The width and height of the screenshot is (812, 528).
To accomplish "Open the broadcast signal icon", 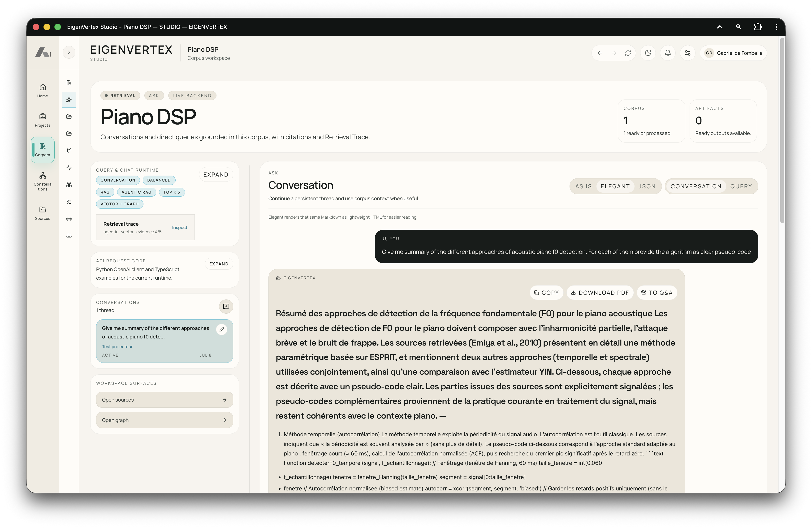I will 69,219.
